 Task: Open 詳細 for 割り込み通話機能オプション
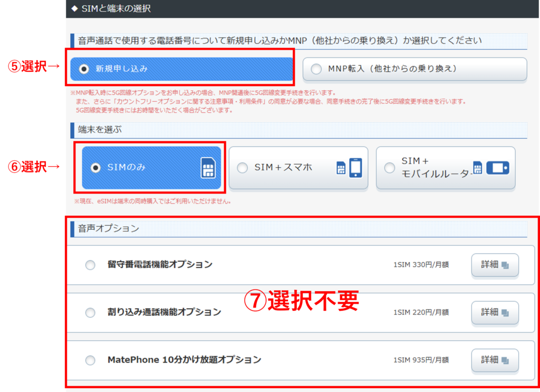[495, 312]
